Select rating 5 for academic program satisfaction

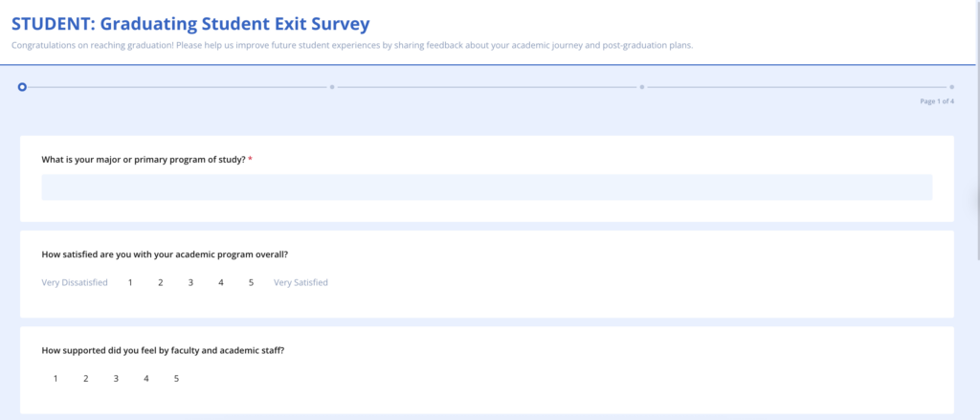(251, 282)
